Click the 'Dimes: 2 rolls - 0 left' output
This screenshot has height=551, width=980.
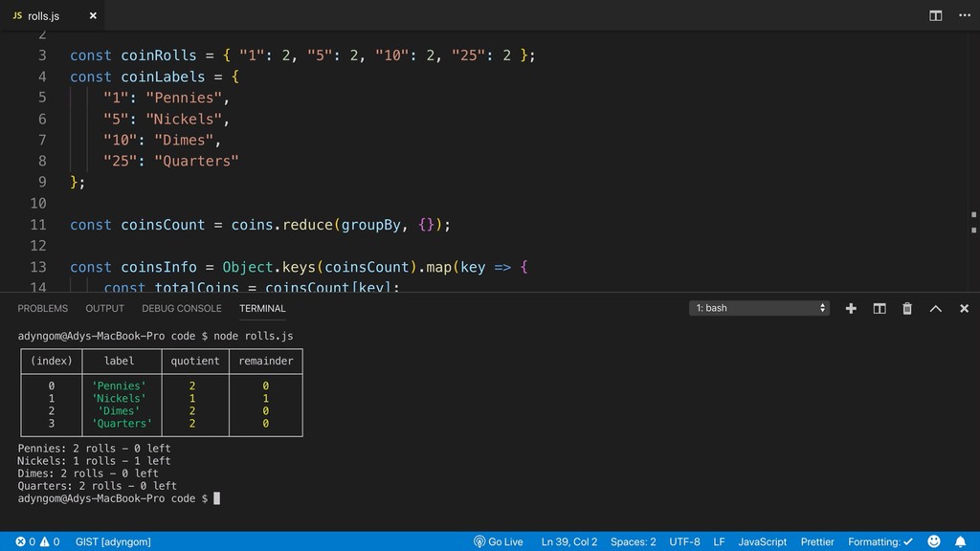[x=87, y=474]
